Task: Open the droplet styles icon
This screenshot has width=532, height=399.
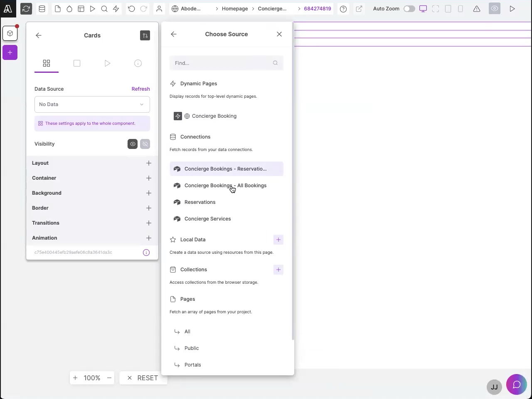Action: click(69, 9)
